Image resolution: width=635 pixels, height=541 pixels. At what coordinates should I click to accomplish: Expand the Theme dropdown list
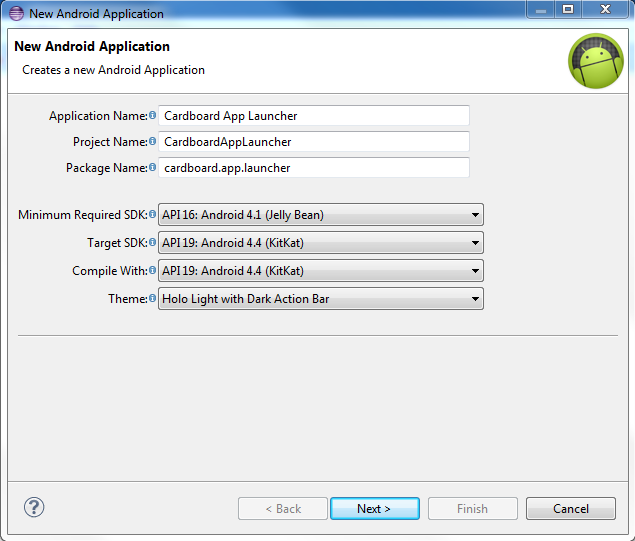(320, 299)
